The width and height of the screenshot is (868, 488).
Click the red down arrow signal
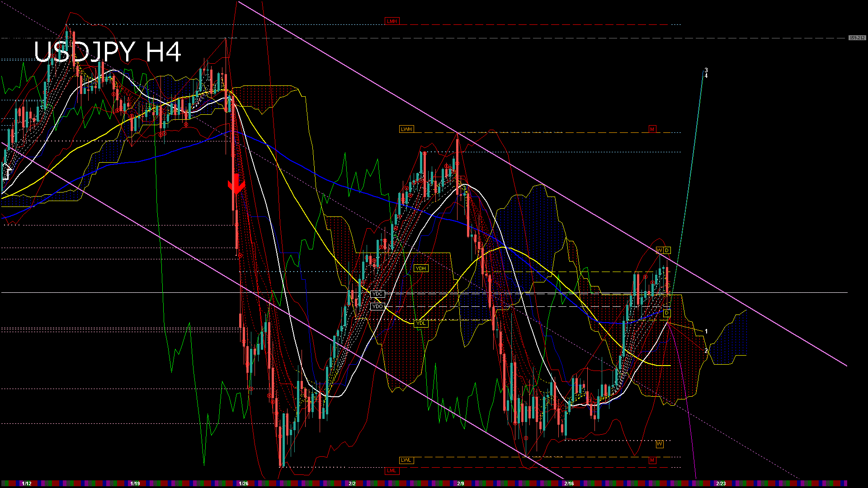[236, 184]
